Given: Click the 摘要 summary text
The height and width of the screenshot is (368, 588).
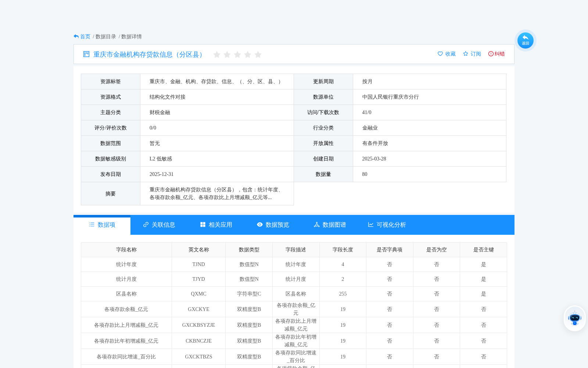Looking at the screenshot, I should pyautogui.click(x=217, y=194).
